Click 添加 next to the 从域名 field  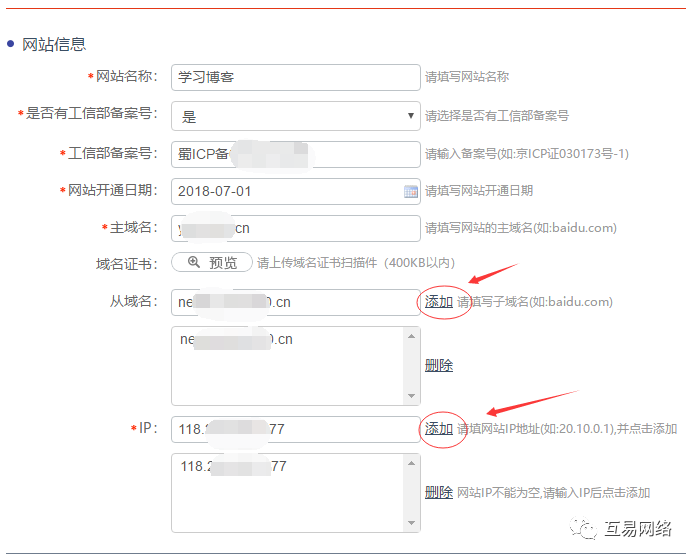(x=439, y=302)
